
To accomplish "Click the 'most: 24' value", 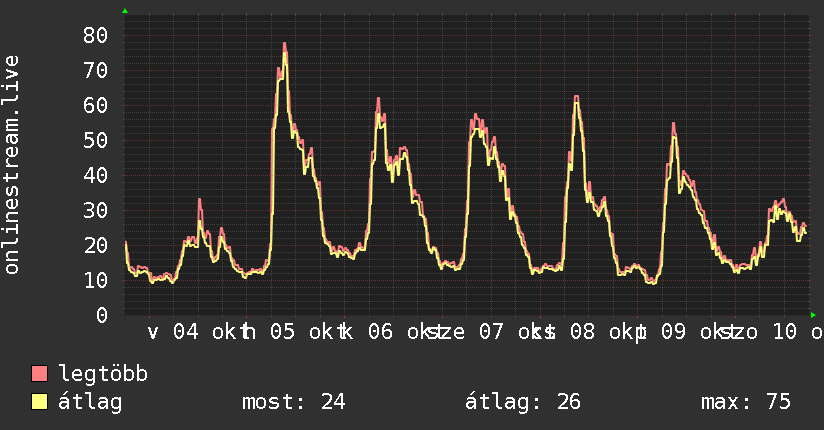I will click(294, 402).
